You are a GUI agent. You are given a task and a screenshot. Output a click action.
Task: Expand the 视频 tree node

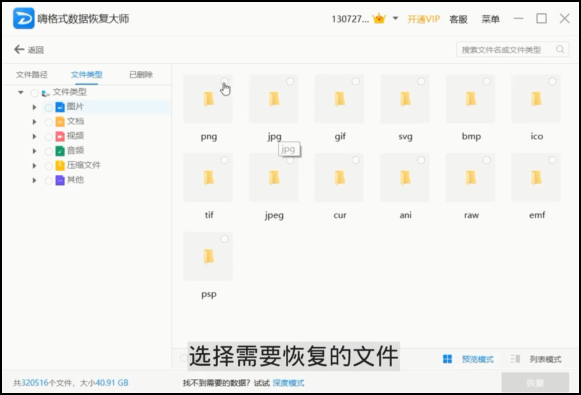point(34,136)
